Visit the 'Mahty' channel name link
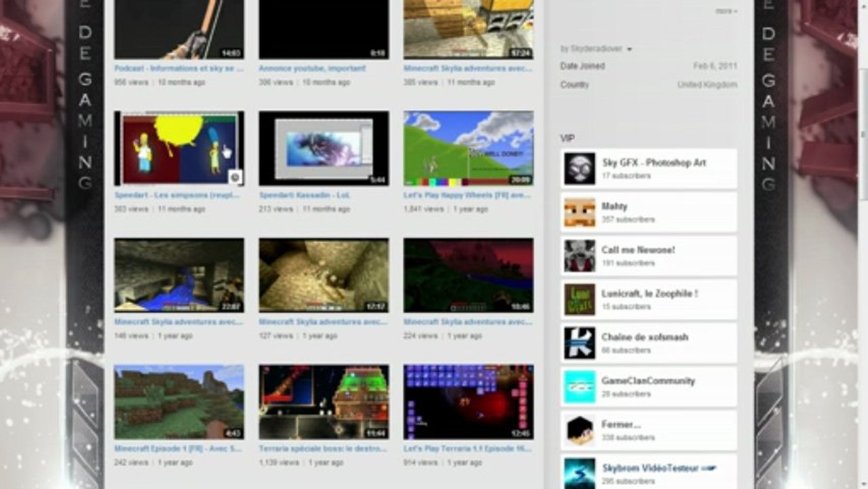This screenshot has height=489, width=868. [614, 206]
